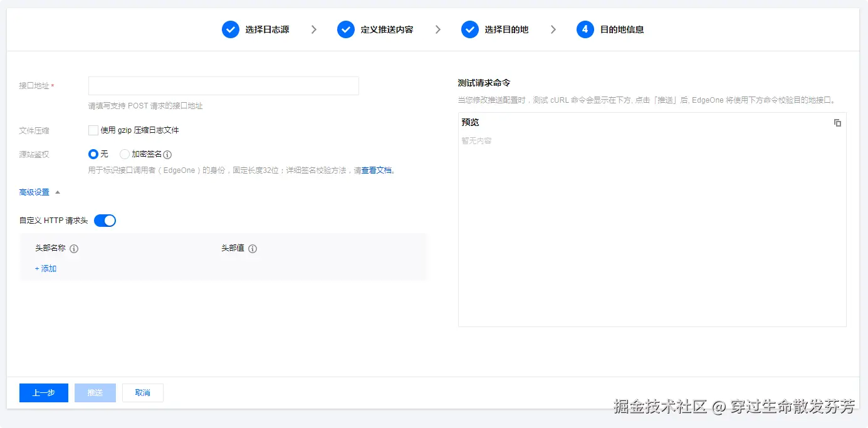Enable the gzip 压缩日志文件 checkbox
This screenshot has width=868, height=428.
(x=92, y=130)
